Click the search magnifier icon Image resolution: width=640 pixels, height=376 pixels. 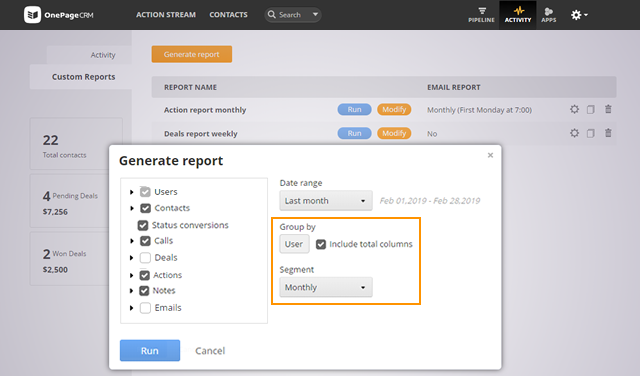[271, 15]
